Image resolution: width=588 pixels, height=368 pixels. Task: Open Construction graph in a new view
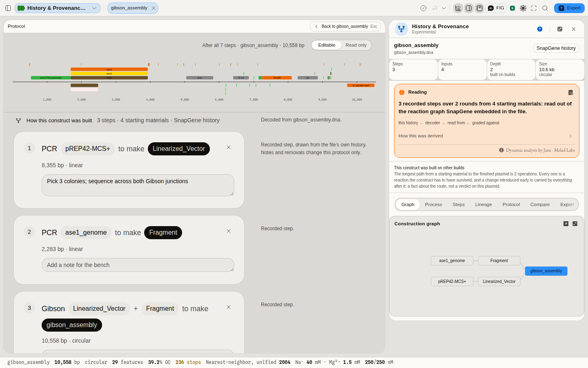566,224
